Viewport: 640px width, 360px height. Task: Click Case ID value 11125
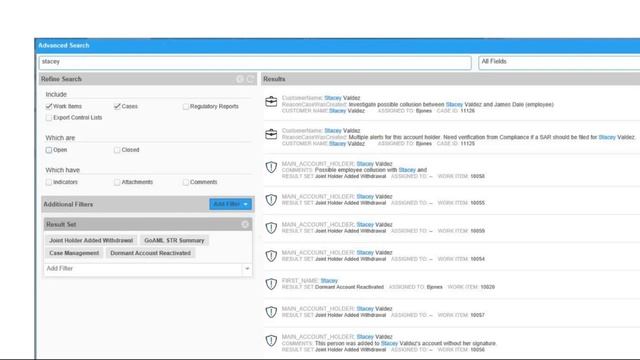(467, 144)
